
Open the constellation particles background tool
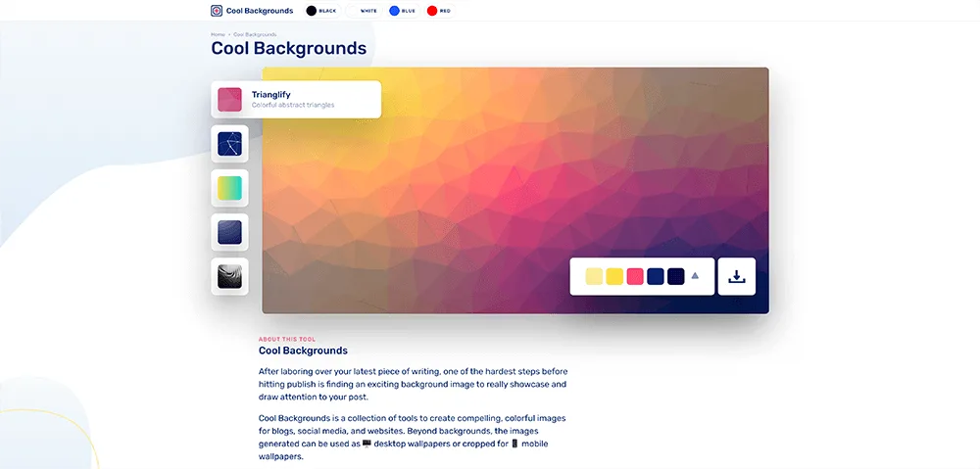click(230, 144)
